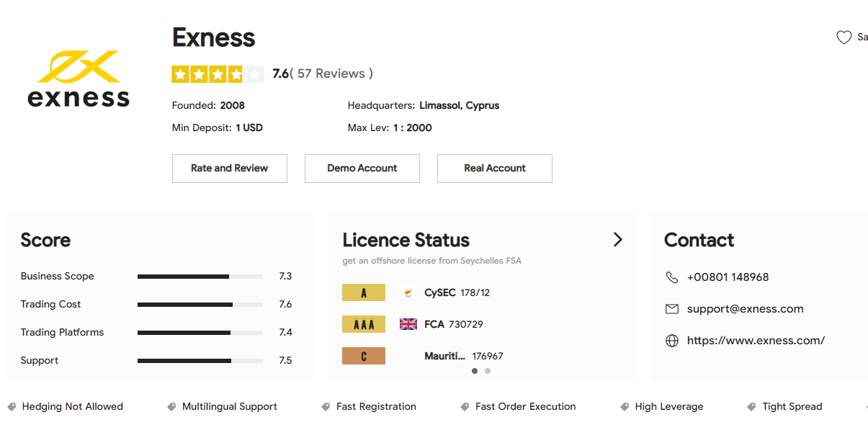
Task: Click the Founded 2008 detail
Action: (x=208, y=106)
